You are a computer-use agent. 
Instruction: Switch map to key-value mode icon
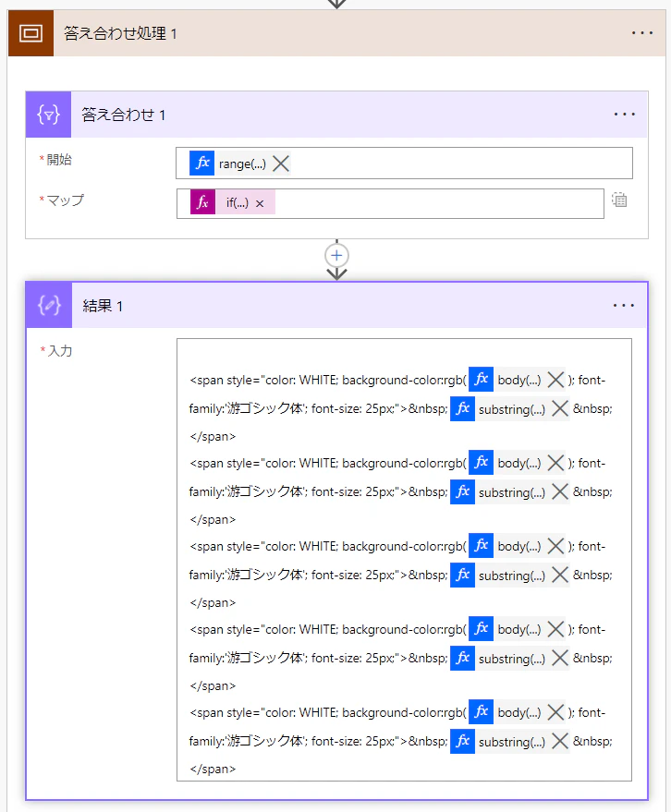pos(619,200)
